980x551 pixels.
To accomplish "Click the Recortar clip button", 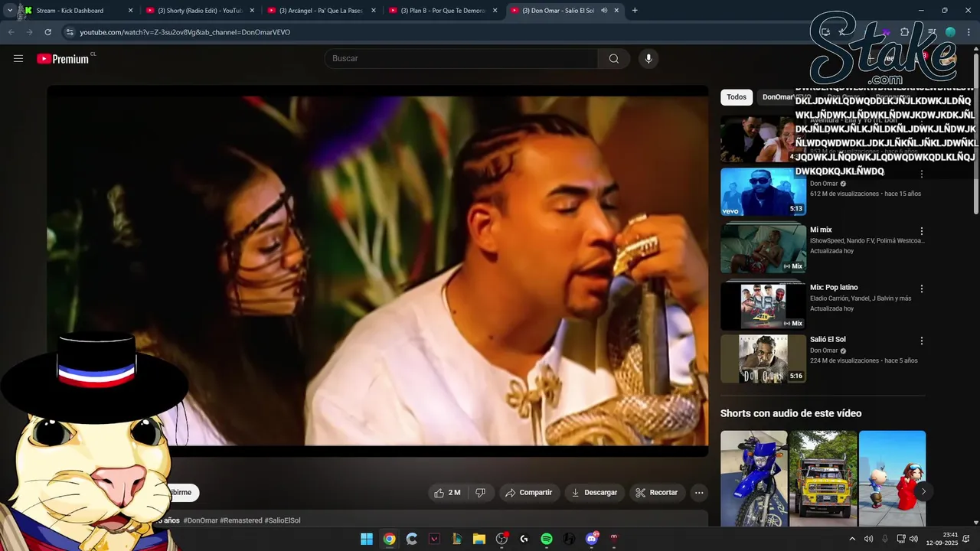I will [x=657, y=493].
